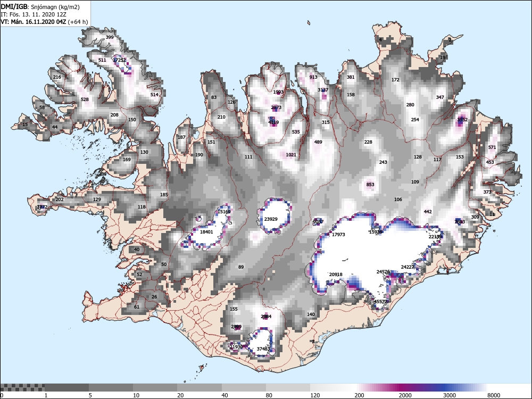Click the glacier value 17973
This screenshot has height=399, width=532.
click(x=338, y=235)
